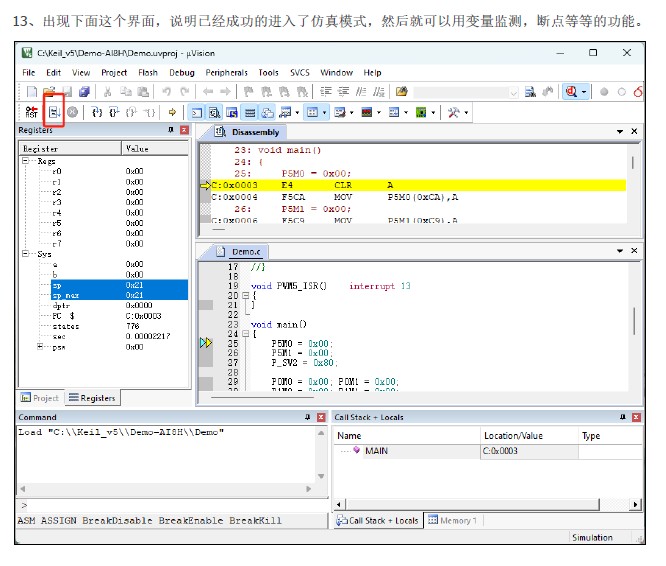
Task: Click the Analysis windows icon
Action: click(367, 113)
